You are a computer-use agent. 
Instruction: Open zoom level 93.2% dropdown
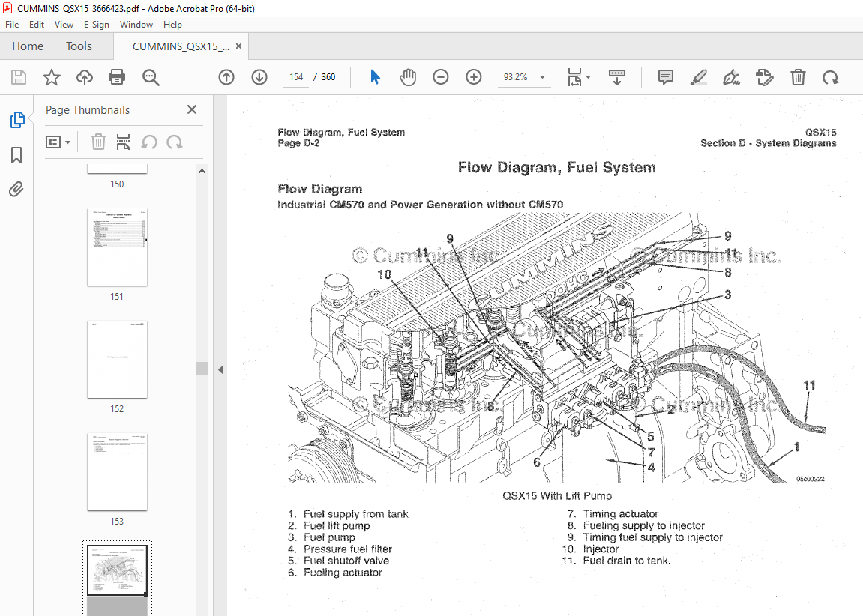543,77
